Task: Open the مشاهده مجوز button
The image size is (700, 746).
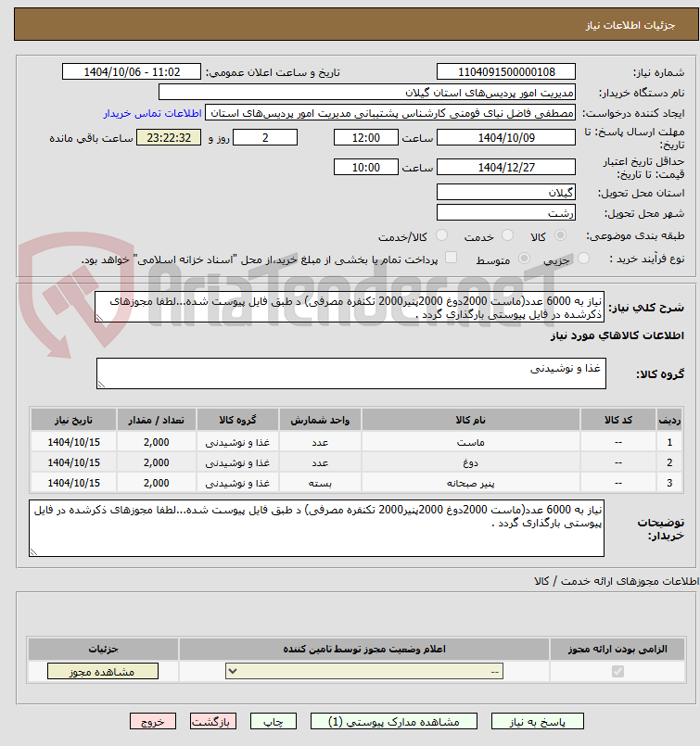Action: pyautogui.click(x=103, y=671)
